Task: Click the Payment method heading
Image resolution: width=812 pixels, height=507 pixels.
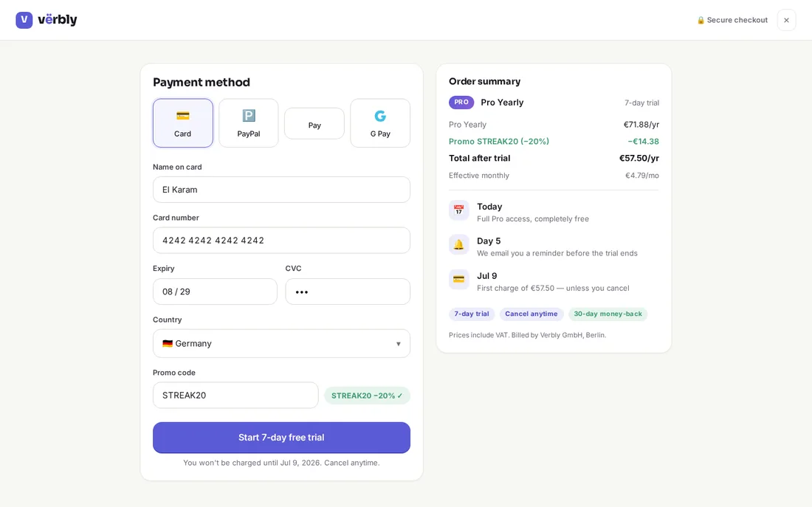Action: point(202,83)
